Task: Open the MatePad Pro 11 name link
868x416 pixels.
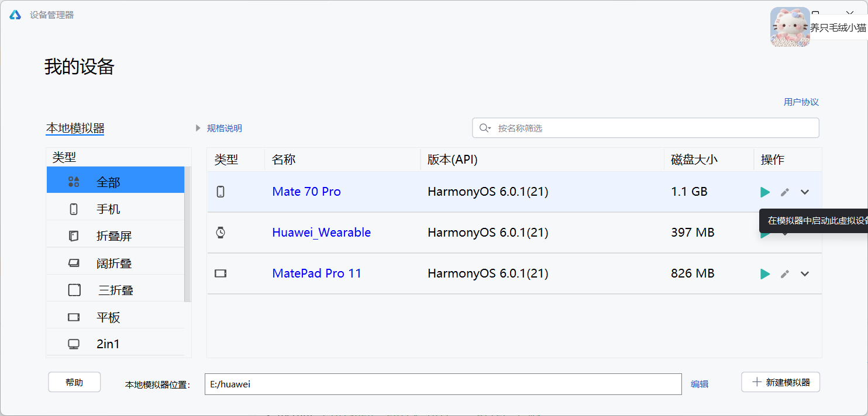Action: 317,273
